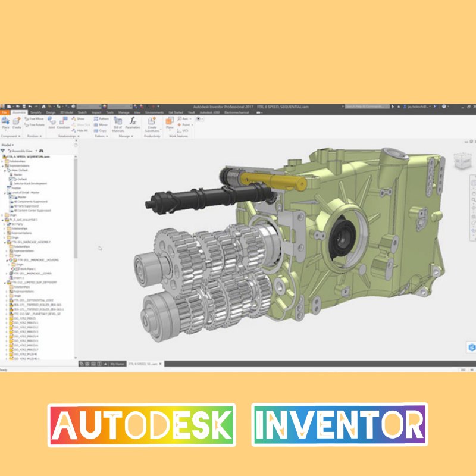The image size is (476, 476).
Task: Click Hide All relationships
Action: click(x=80, y=130)
